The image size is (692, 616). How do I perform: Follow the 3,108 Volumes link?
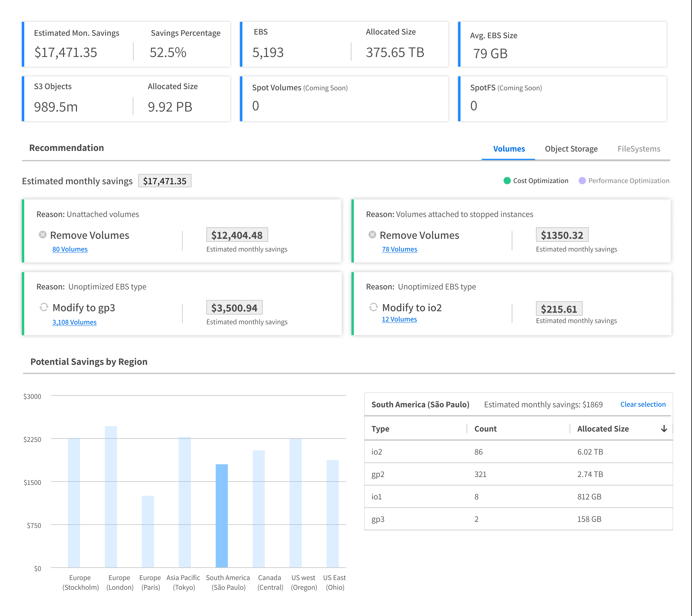click(x=74, y=322)
